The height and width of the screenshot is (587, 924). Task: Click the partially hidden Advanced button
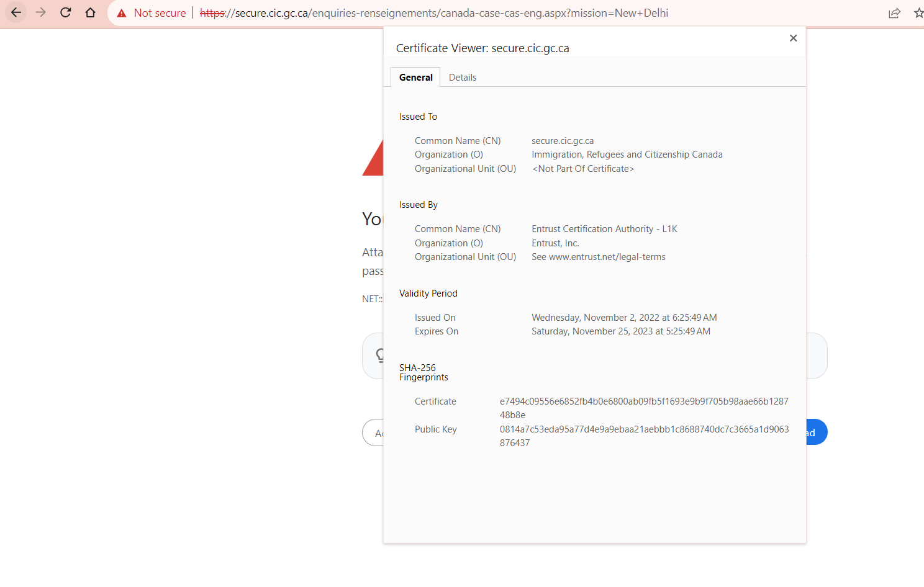click(x=374, y=433)
